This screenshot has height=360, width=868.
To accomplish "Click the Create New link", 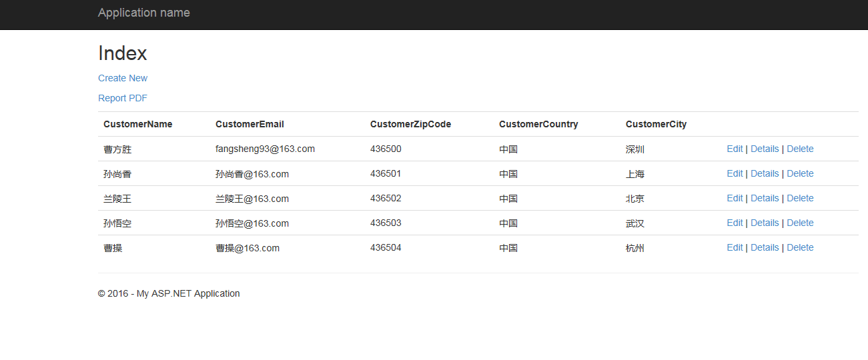I will (x=123, y=78).
